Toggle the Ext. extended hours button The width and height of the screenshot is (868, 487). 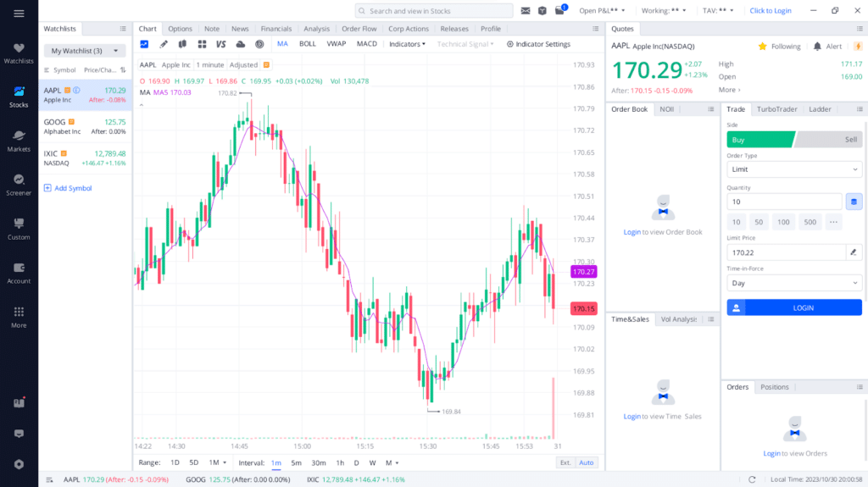pos(565,462)
